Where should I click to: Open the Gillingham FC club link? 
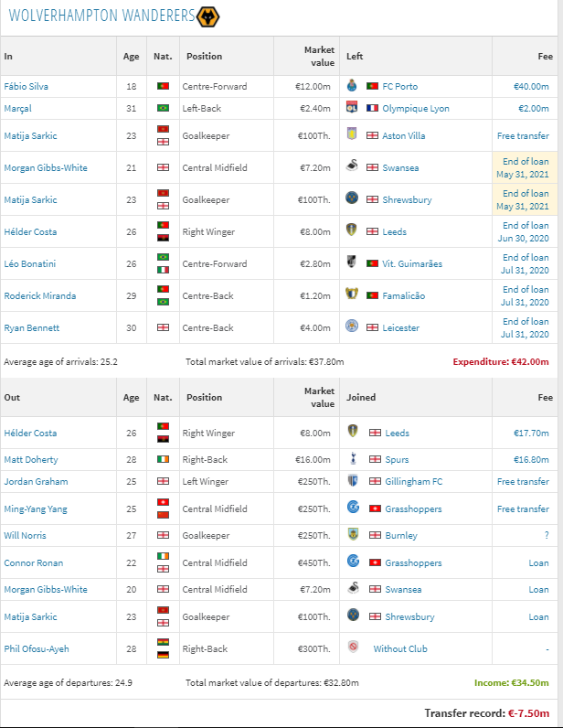tap(413, 481)
